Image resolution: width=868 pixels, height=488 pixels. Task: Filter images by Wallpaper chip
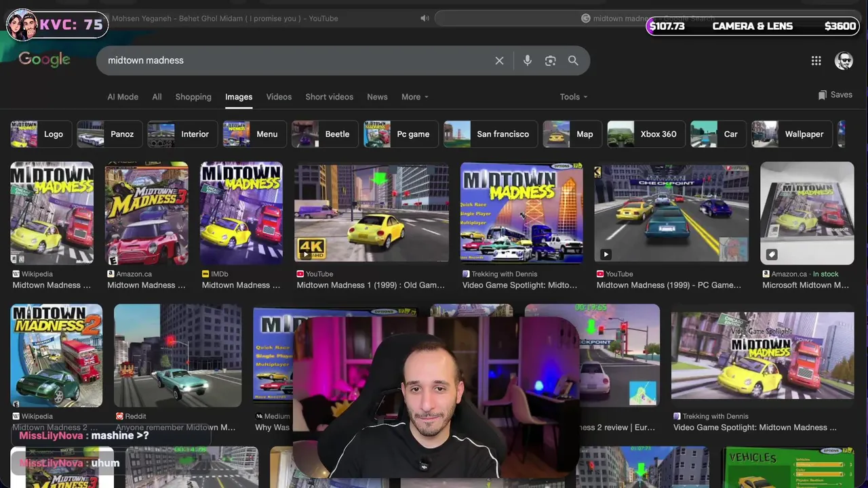tap(792, 134)
